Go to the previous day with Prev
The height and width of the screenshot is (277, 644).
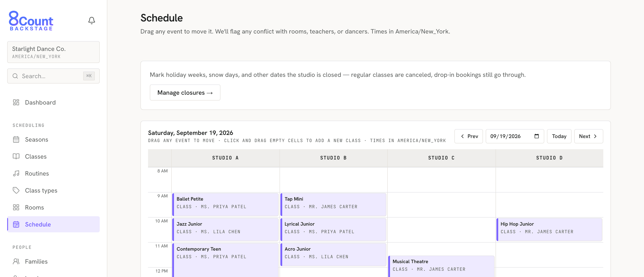[x=468, y=136]
